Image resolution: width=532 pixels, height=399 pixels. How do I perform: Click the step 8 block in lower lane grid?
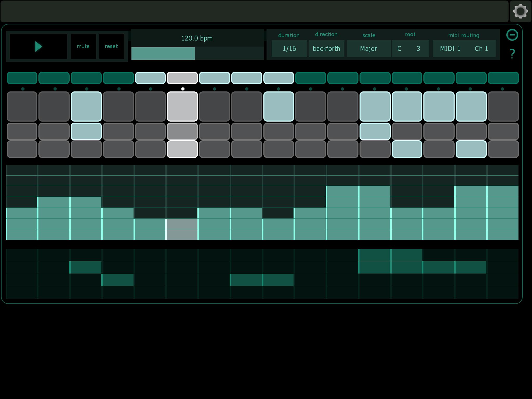pos(246,280)
